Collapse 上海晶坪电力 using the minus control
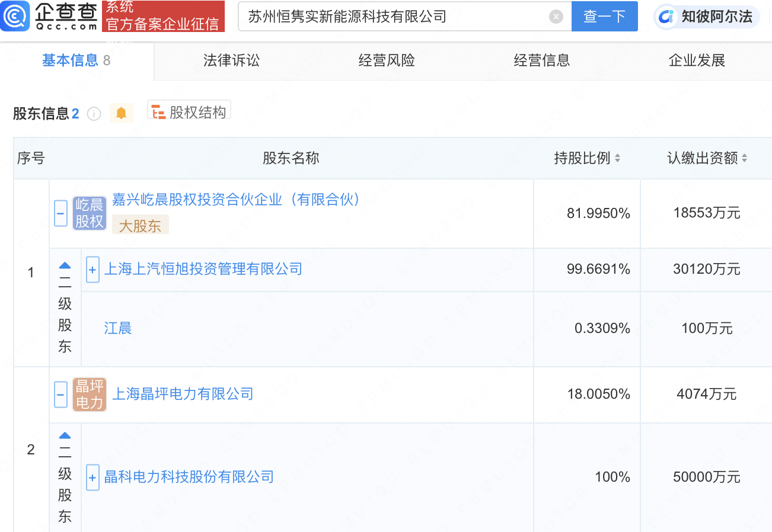Screen dimensions: 772x532 [61, 394]
